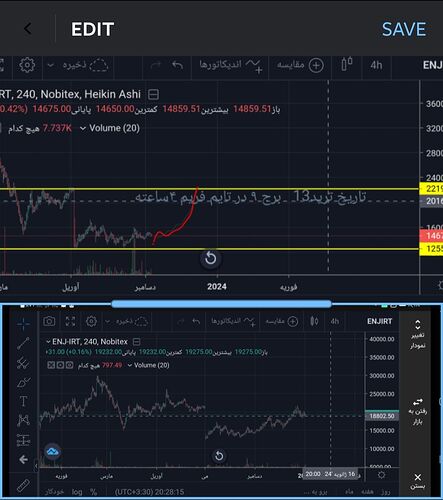
Task: Open indicators (اندیکاتورها) in the upper chart
Action: point(231,65)
